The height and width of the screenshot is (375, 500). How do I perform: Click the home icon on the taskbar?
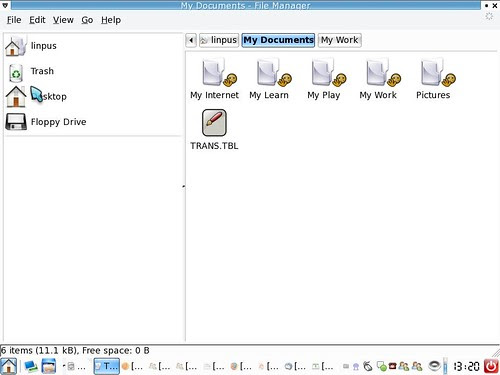8,366
